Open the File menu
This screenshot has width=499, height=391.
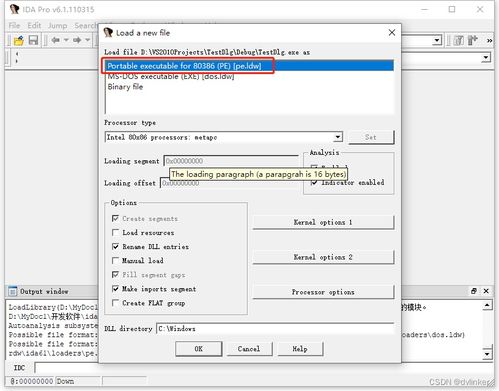tap(14, 26)
